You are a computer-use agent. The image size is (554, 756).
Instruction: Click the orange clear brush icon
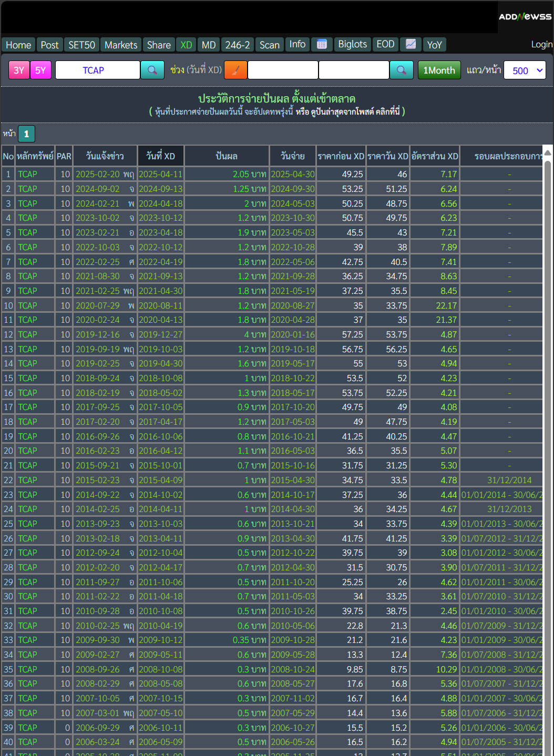pos(235,70)
